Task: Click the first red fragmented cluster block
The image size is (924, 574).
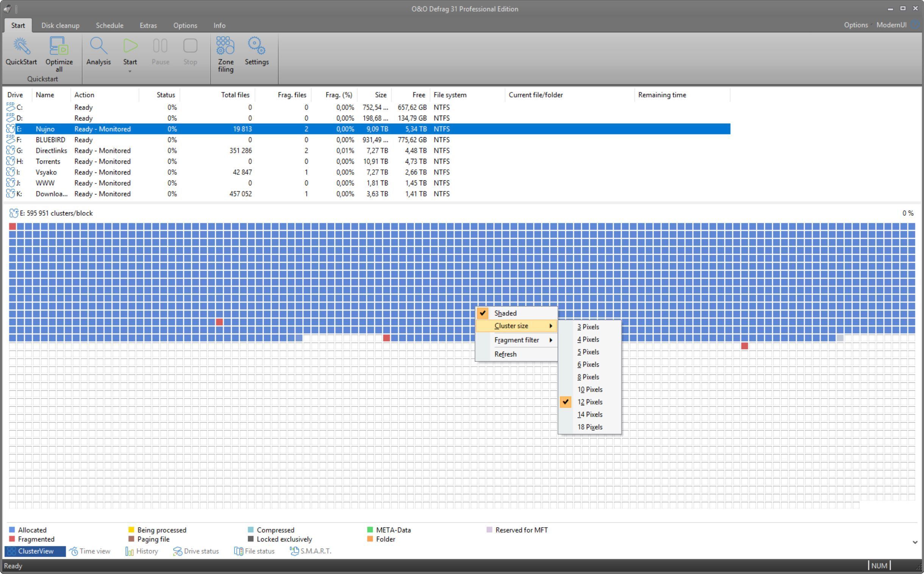Action: (13, 227)
